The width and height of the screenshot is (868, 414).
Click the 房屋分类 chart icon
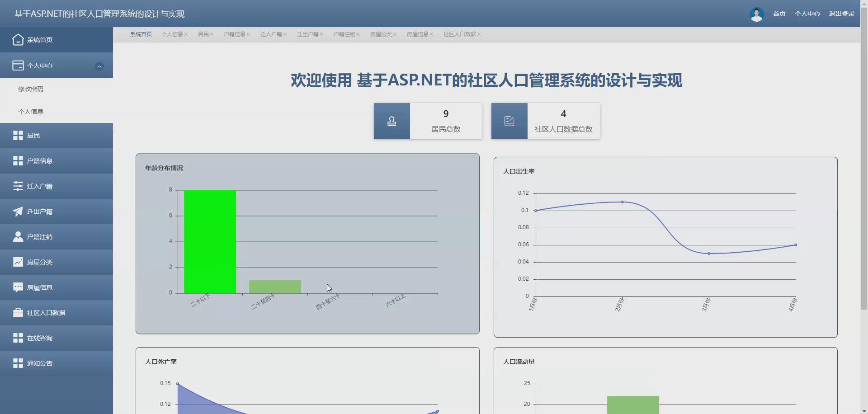pos(18,262)
